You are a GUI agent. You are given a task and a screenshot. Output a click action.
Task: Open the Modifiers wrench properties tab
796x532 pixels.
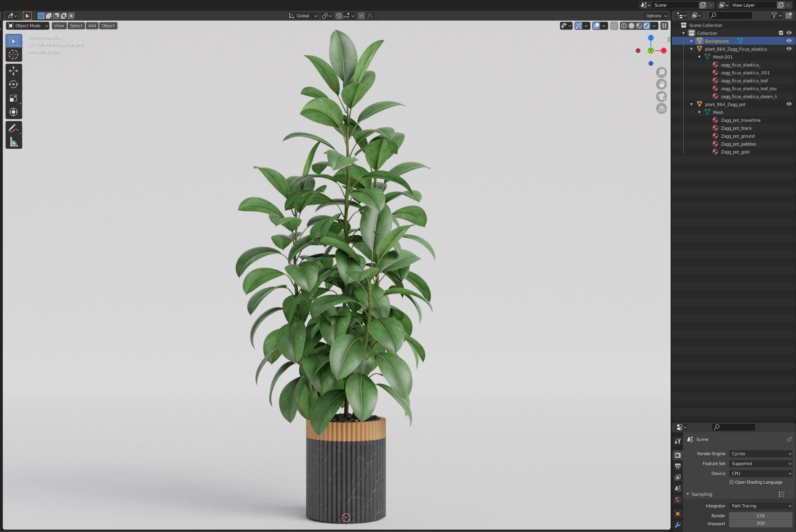(678, 525)
